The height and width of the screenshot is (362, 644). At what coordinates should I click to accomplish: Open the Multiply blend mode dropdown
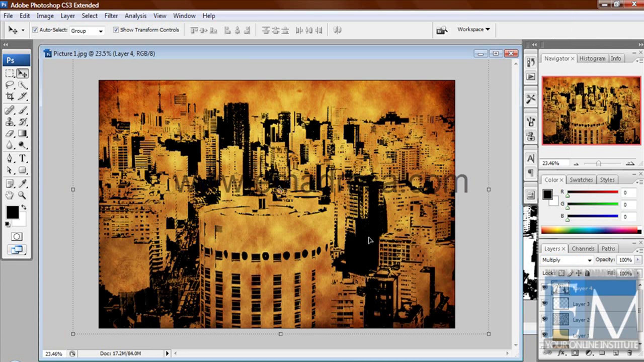(567, 260)
